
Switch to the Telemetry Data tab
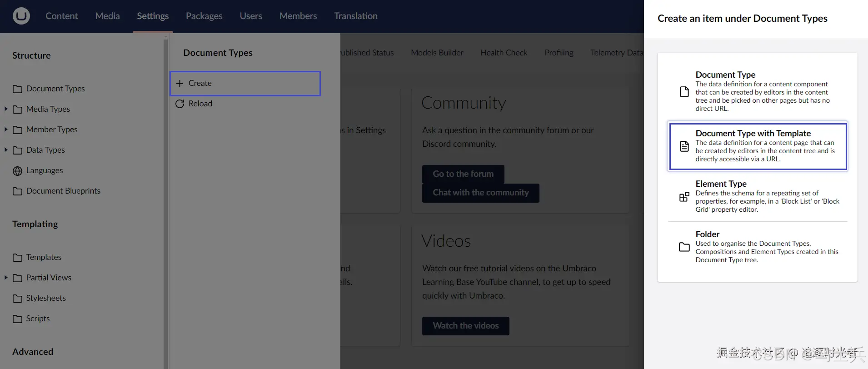click(617, 53)
